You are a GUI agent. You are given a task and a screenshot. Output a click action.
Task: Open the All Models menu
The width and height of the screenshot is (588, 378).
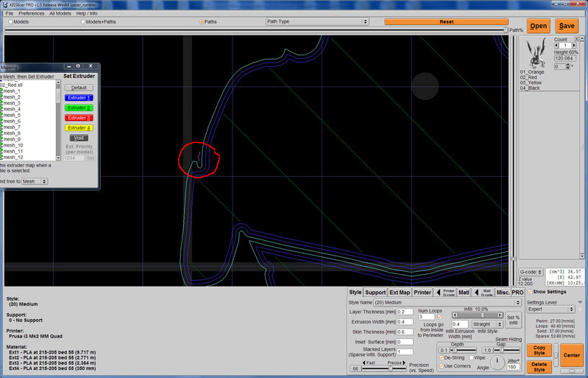pos(60,13)
